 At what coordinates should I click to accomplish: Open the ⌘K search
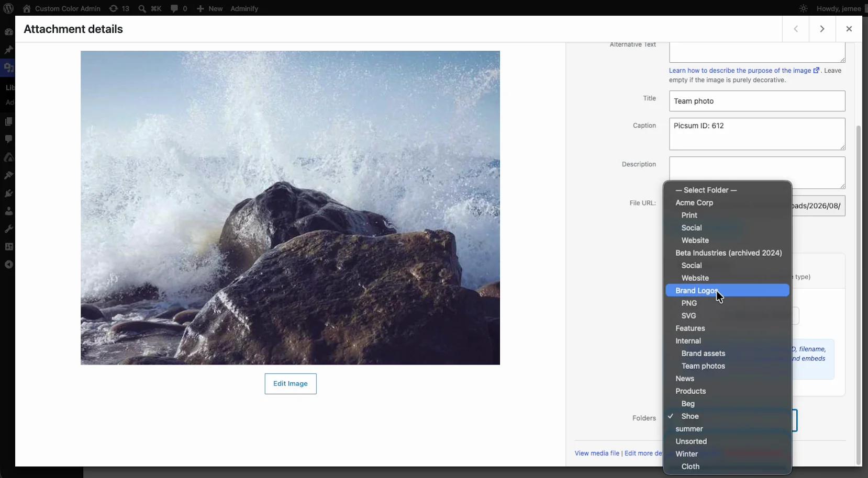[x=150, y=8]
